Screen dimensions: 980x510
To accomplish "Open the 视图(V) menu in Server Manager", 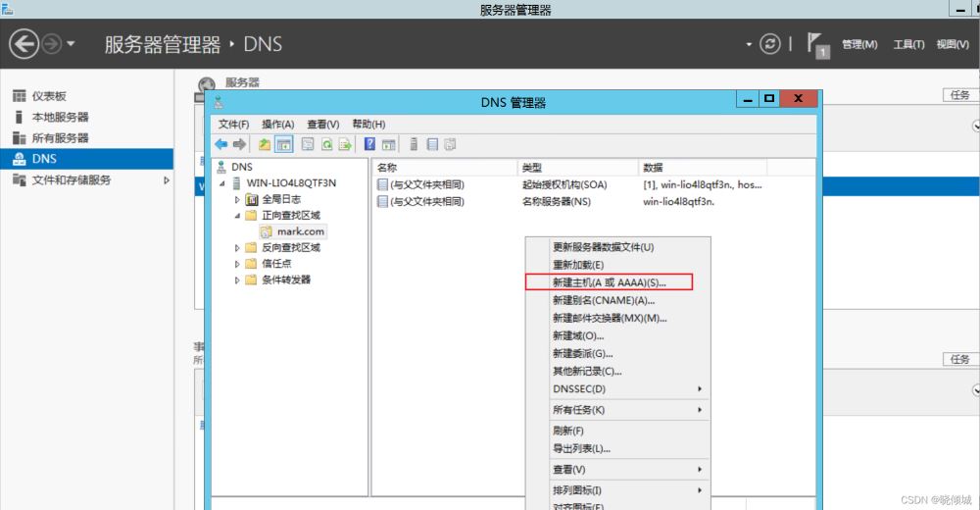I will point(953,44).
